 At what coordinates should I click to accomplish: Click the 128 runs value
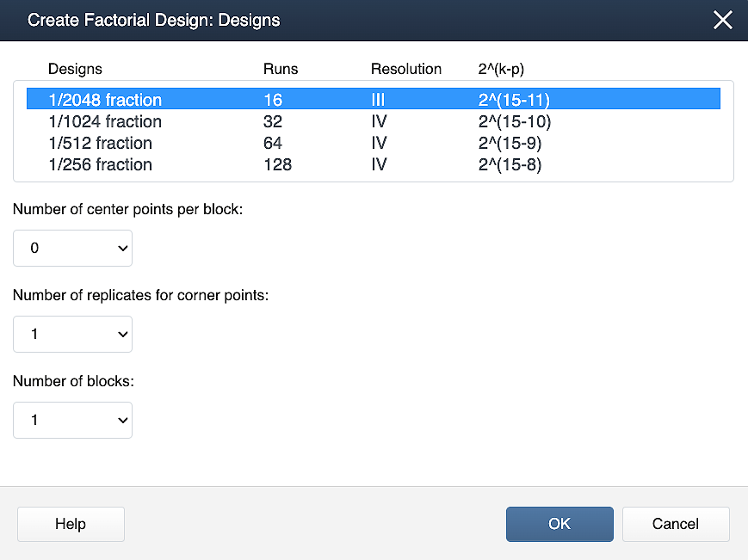277,165
